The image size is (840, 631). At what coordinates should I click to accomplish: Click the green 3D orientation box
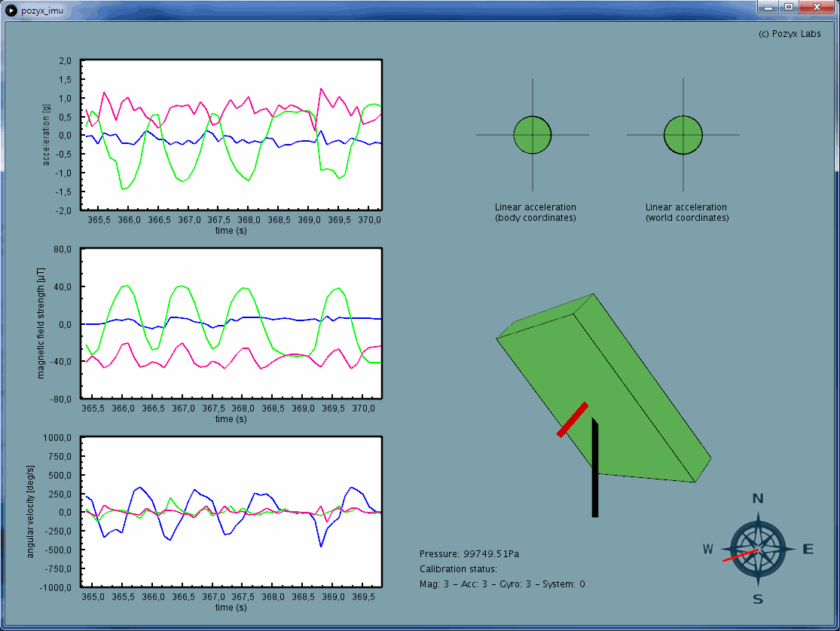click(625, 392)
